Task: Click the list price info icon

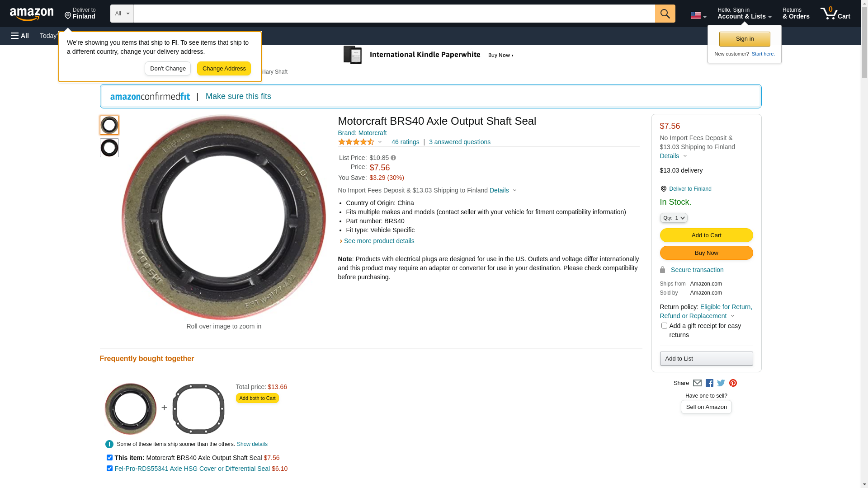Action: [393, 158]
